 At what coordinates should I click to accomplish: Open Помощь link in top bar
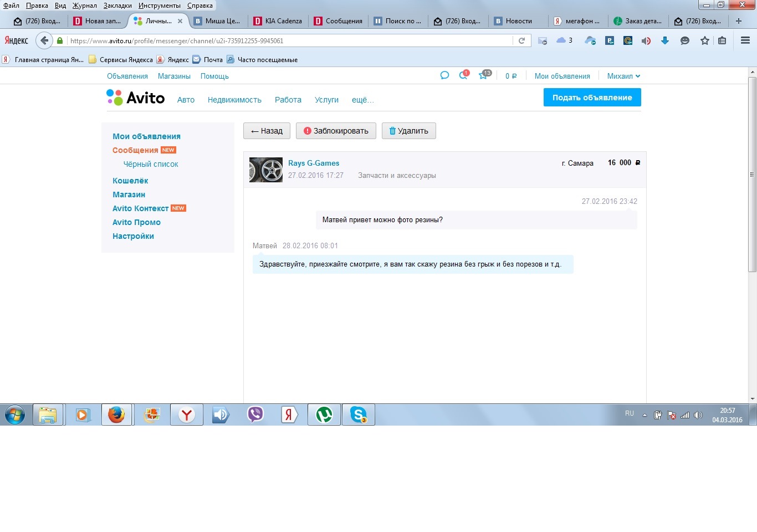pos(214,76)
